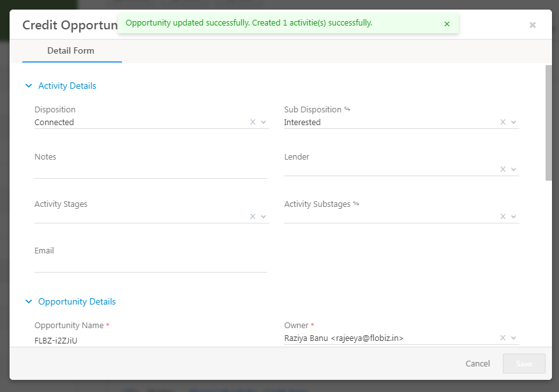Click the Save button

point(524,363)
